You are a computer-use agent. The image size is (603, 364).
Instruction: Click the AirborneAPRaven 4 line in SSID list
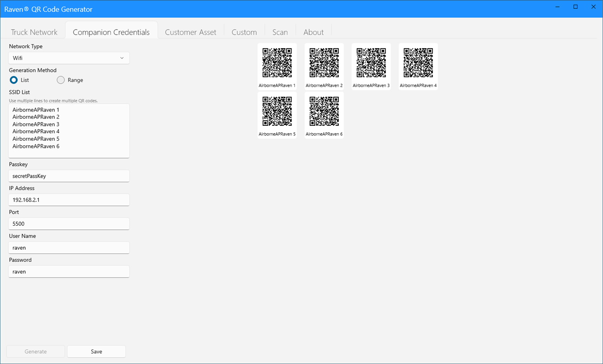click(x=36, y=131)
